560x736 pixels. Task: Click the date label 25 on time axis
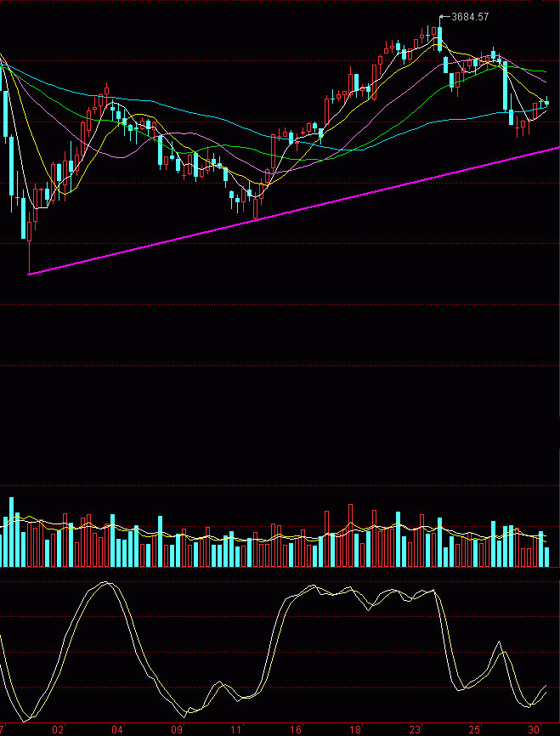tap(474, 730)
